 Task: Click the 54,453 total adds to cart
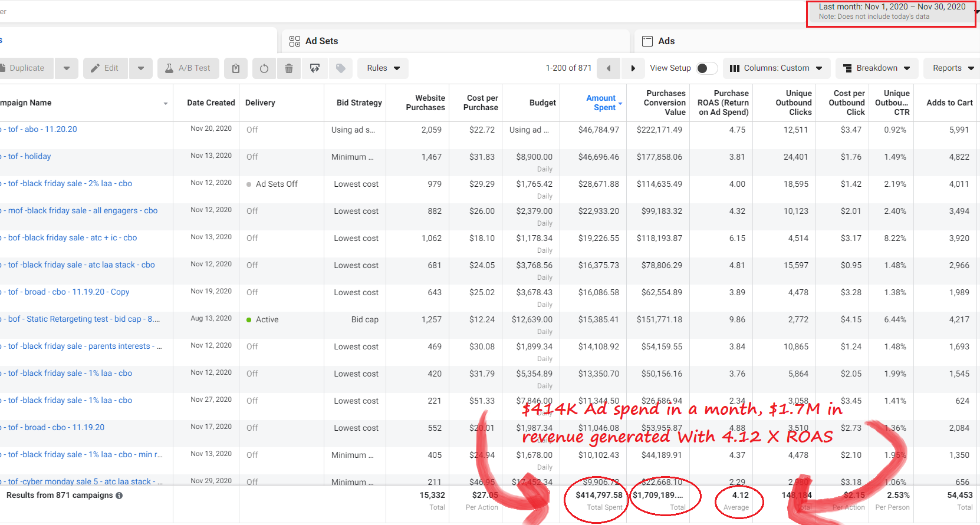click(x=960, y=495)
